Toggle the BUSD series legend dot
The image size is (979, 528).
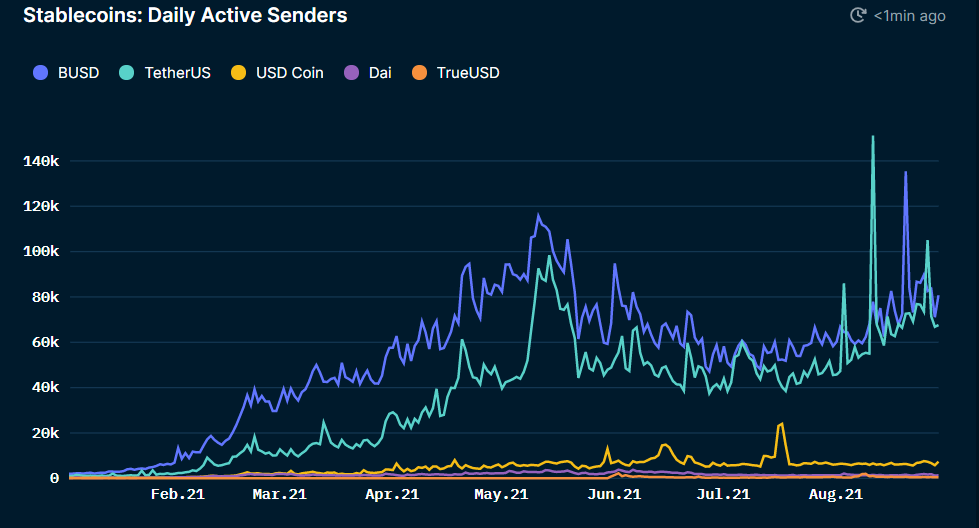click(x=41, y=73)
